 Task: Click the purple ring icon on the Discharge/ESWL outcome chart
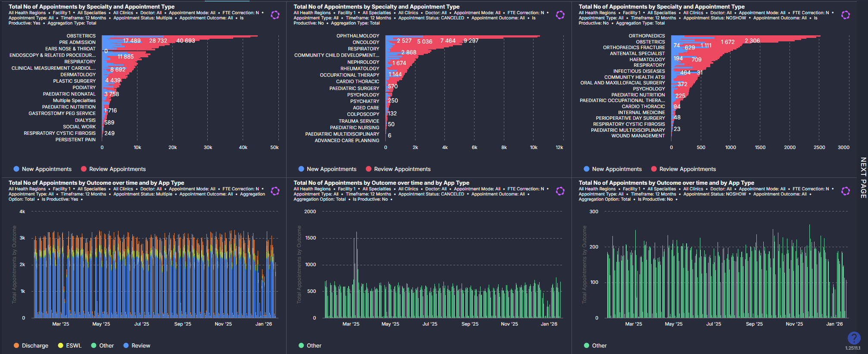[x=275, y=191]
